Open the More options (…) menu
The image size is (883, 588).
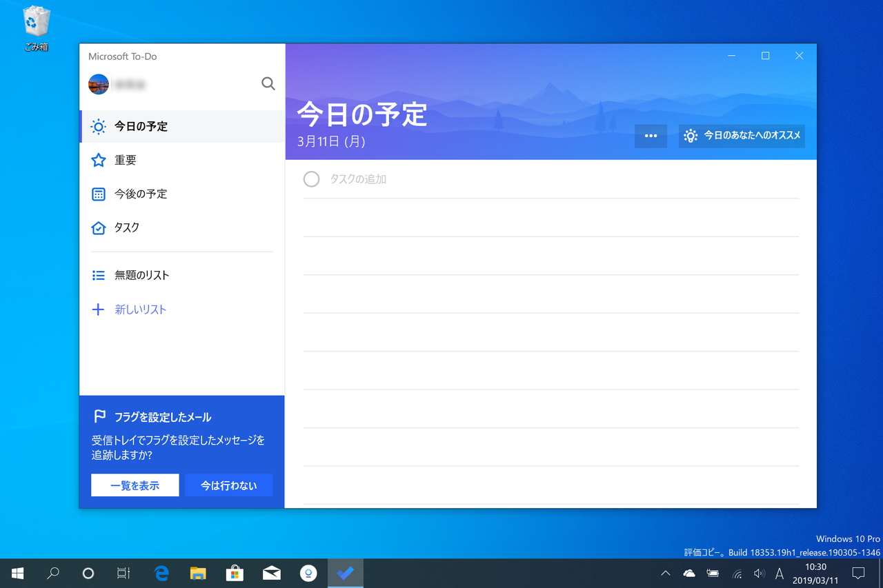pos(651,136)
